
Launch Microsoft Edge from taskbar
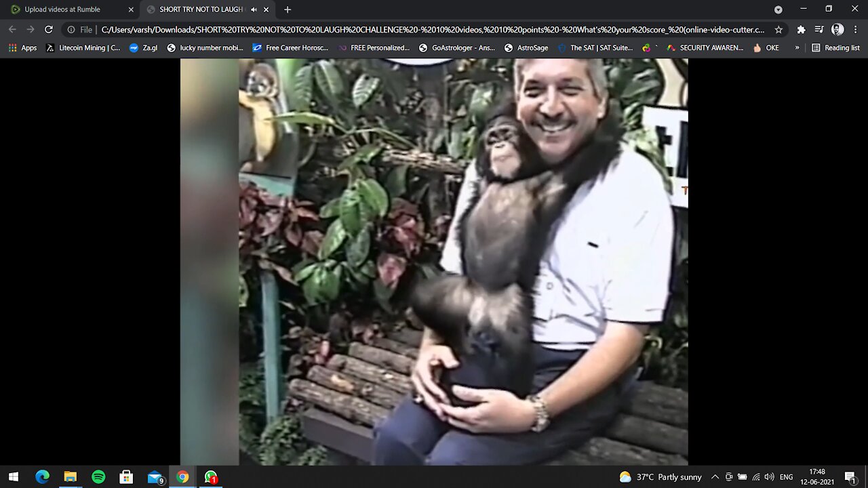click(42, 477)
